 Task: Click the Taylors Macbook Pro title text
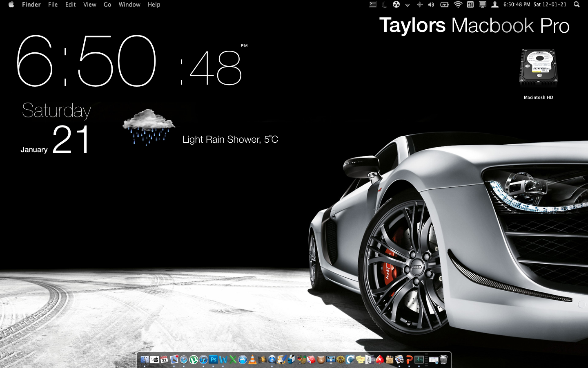click(x=474, y=25)
